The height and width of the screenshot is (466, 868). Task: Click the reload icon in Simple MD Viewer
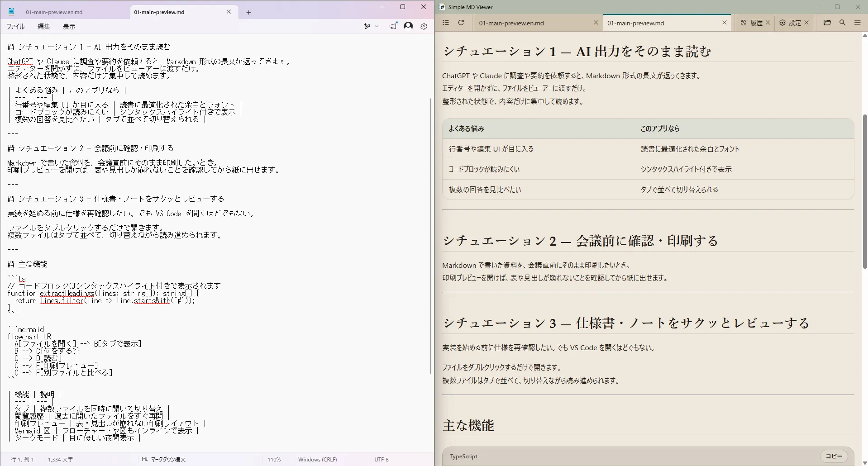click(461, 23)
